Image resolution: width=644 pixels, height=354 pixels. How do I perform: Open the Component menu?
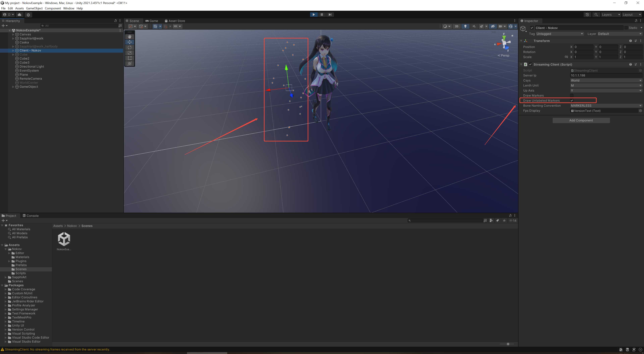point(53,8)
